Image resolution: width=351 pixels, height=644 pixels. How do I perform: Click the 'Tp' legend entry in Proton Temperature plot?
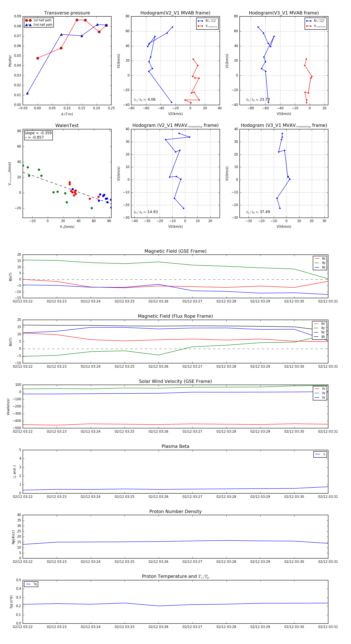click(31, 584)
